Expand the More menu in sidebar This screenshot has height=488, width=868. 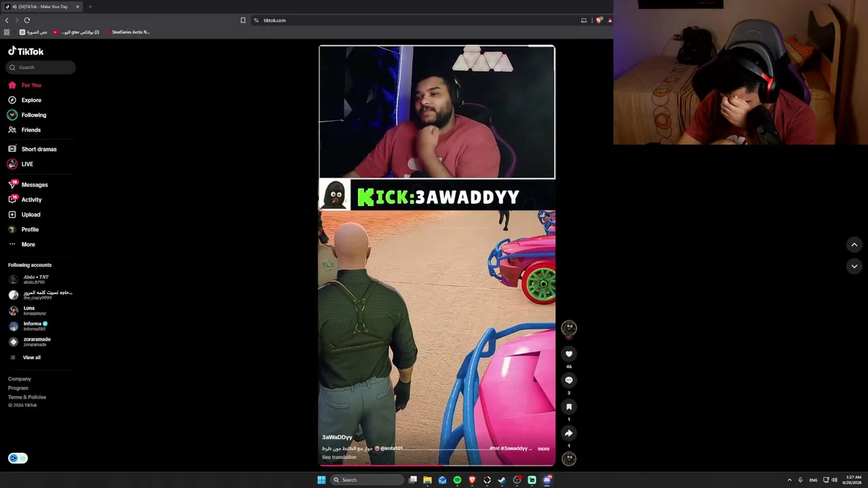click(22, 245)
